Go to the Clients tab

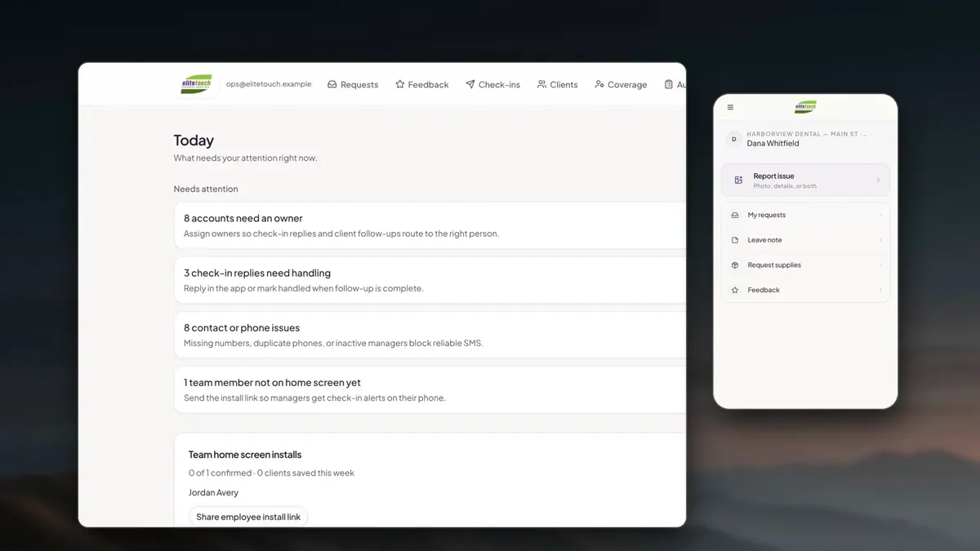(557, 85)
